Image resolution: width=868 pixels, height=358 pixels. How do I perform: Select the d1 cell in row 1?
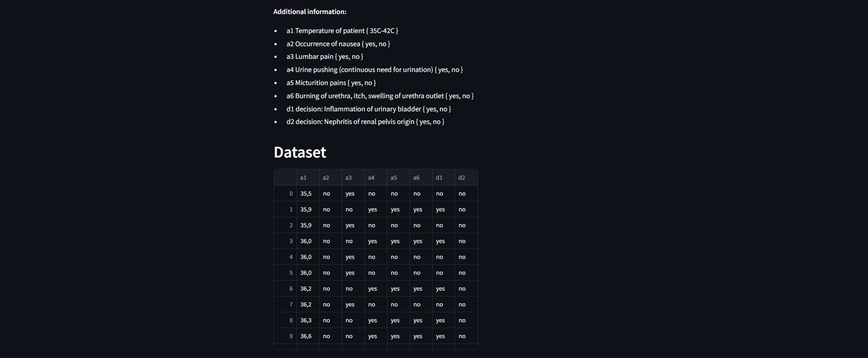tap(443, 210)
